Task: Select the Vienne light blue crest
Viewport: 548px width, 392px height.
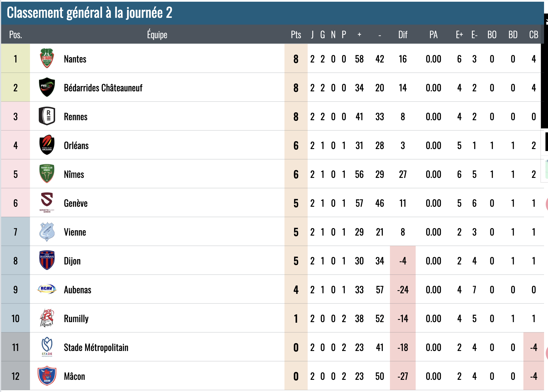Action: [47, 232]
